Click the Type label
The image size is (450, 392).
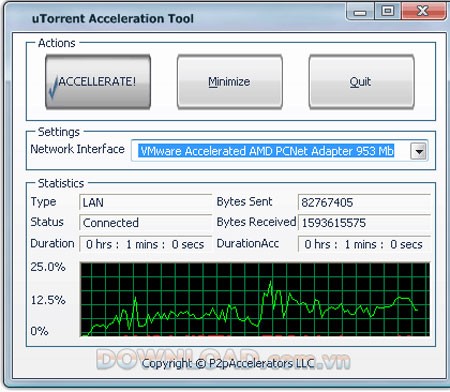click(43, 202)
